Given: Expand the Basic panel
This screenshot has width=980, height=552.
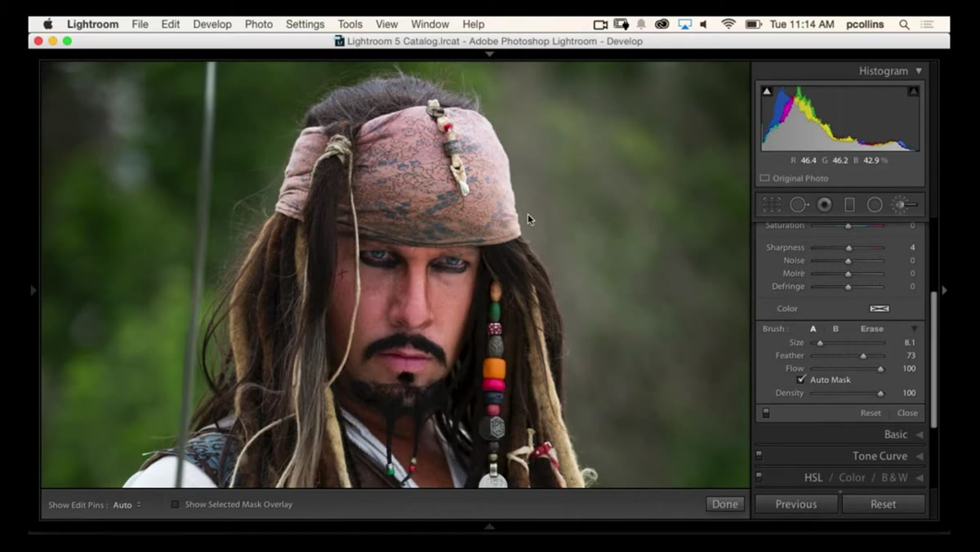Looking at the screenshot, I should 919,434.
